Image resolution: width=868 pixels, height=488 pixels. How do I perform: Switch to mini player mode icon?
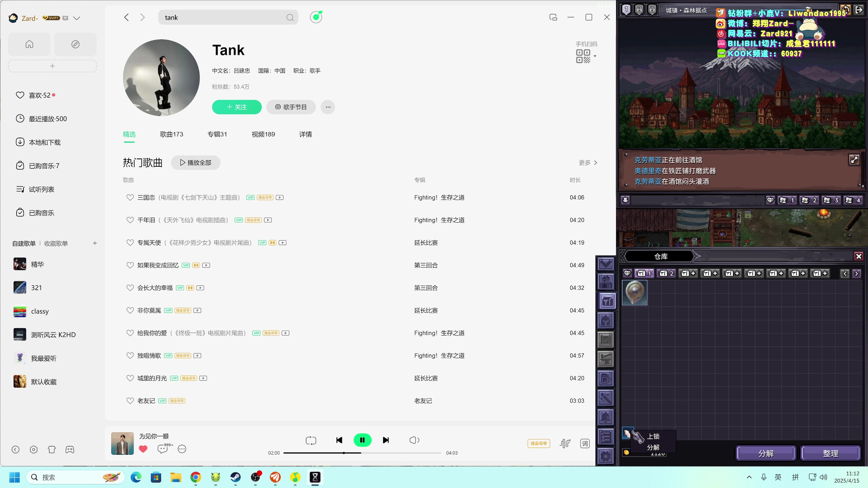pos(553,17)
